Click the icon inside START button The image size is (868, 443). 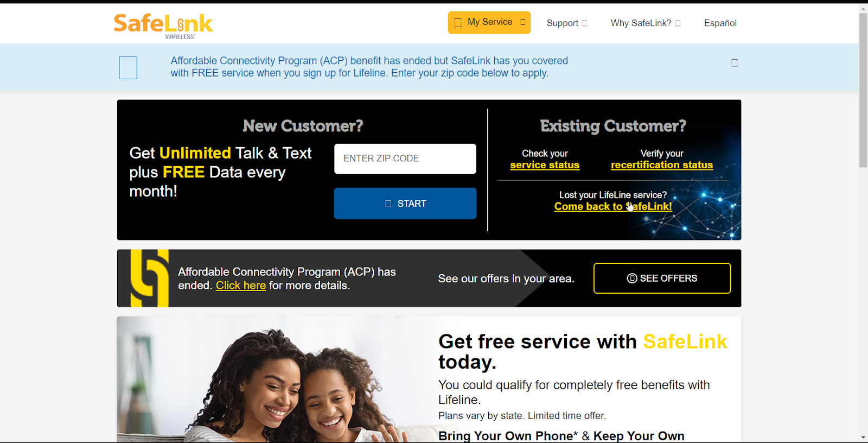click(x=388, y=203)
